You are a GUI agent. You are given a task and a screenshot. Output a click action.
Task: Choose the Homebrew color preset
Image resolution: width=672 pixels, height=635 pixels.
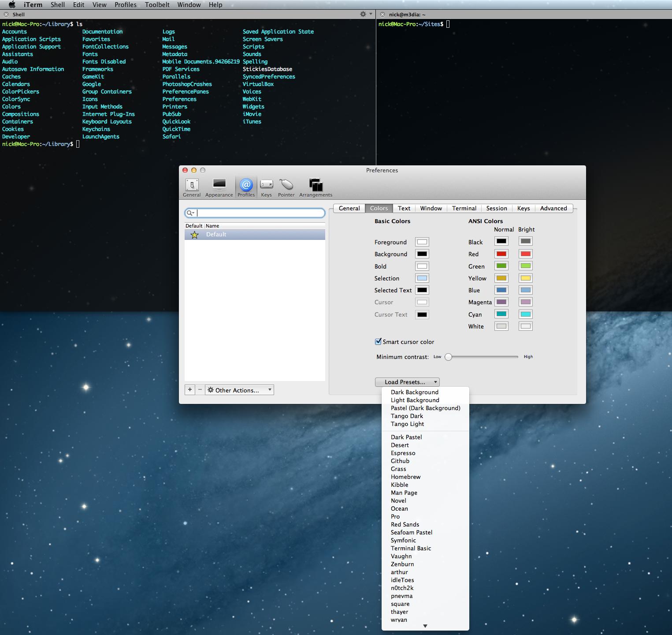[405, 477]
